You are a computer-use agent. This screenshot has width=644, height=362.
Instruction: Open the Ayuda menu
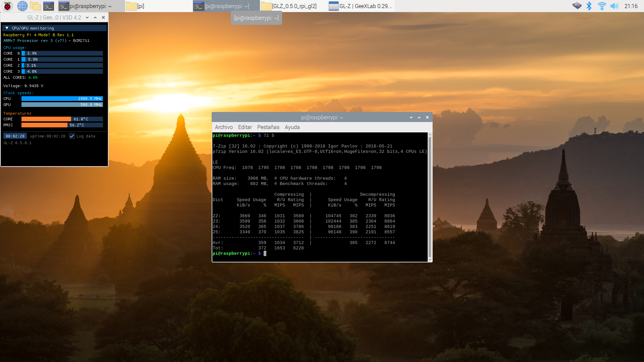[x=292, y=127]
